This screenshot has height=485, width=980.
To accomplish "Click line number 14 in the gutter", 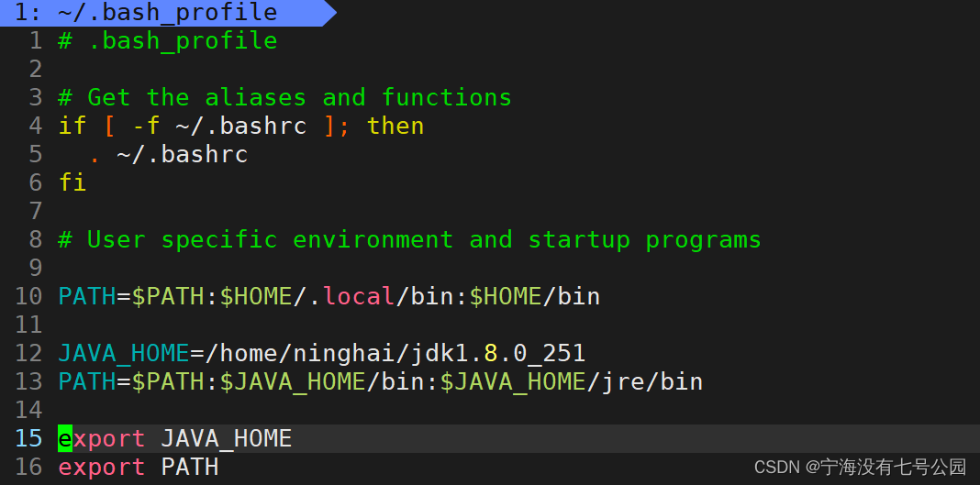I will (28, 410).
